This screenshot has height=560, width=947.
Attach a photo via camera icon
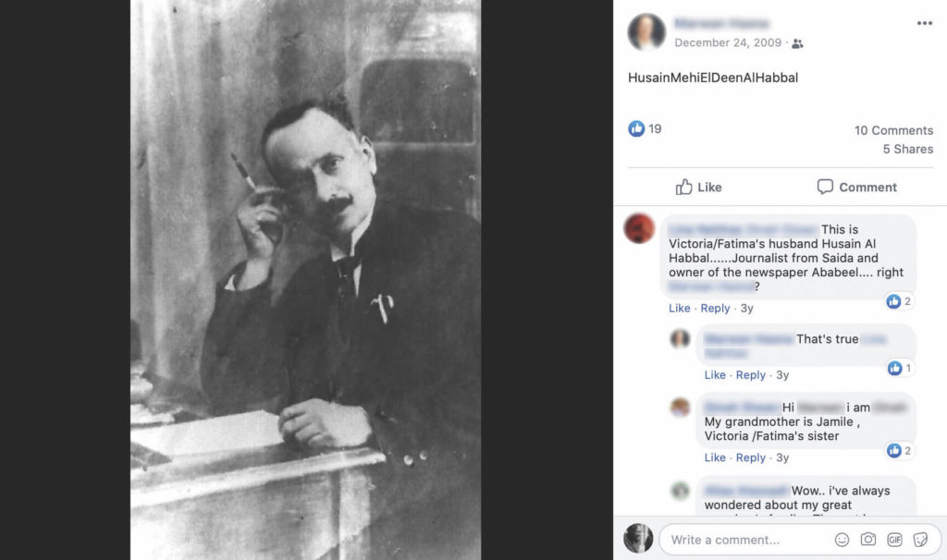pyautogui.click(x=867, y=540)
